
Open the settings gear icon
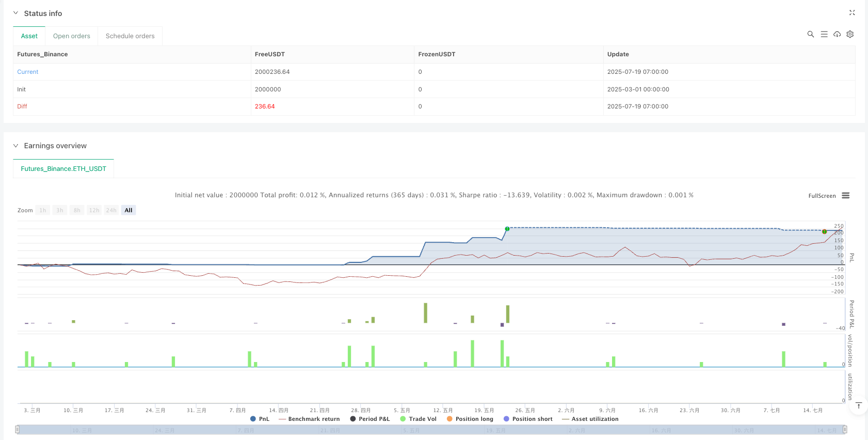point(850,34)
